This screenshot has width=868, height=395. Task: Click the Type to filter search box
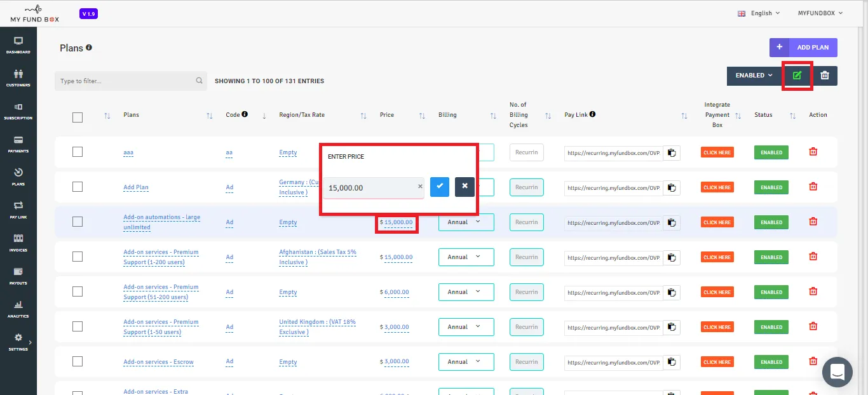[x=131, y=81]
